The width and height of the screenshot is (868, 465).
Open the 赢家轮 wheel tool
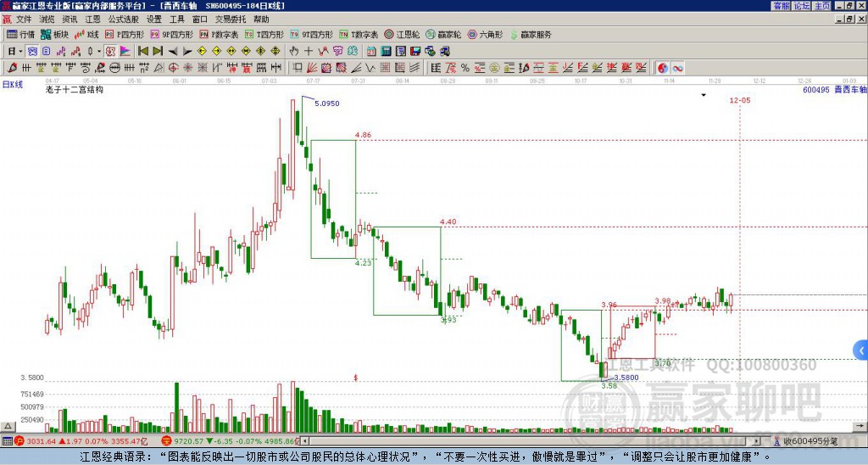click(443, 34)
